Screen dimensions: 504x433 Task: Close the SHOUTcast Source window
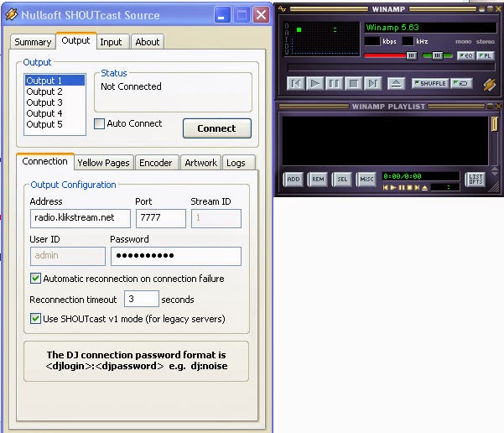click(x=261, y=15)
